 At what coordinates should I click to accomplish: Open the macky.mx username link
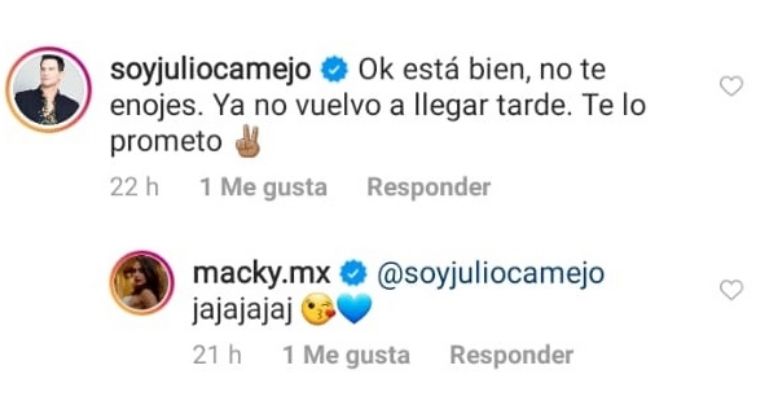tap(262, 273)
